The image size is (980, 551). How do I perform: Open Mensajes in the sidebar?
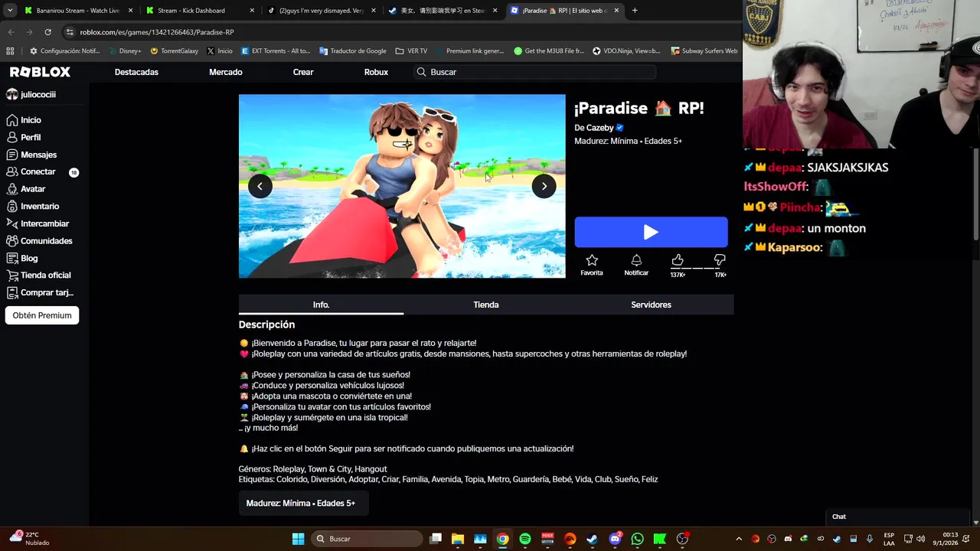tap(38, 155)
